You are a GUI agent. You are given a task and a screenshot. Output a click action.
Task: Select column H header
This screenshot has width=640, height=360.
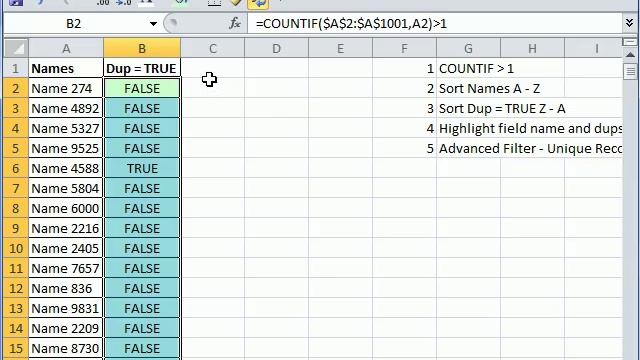[532, 49]
